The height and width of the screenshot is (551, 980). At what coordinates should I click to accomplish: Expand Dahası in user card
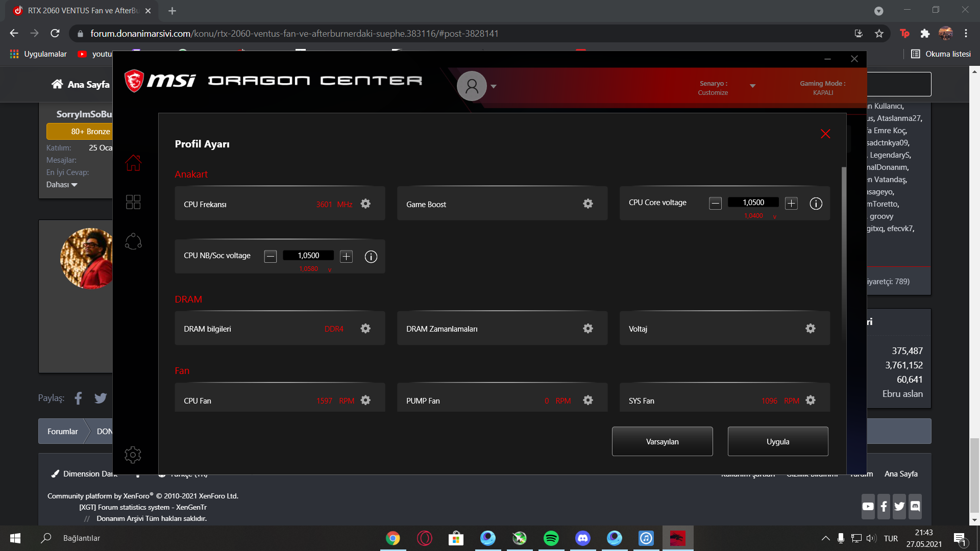coord(62,185)
